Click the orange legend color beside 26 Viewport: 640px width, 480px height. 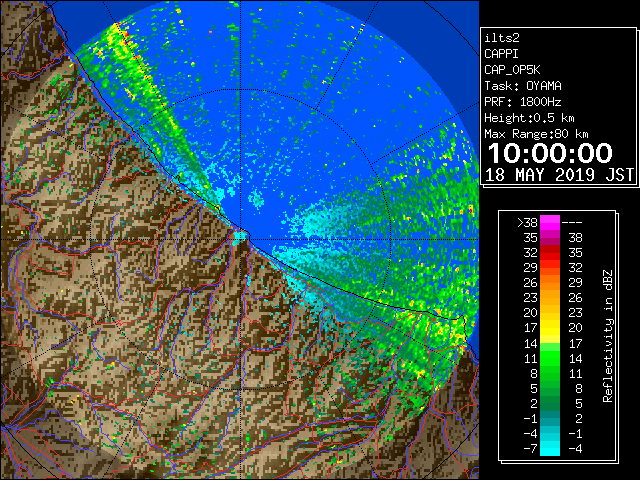(550, 283)
